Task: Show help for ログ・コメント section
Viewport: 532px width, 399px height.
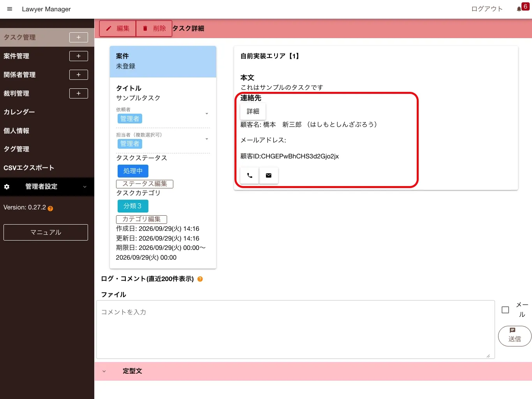Action: pos(200,279)
